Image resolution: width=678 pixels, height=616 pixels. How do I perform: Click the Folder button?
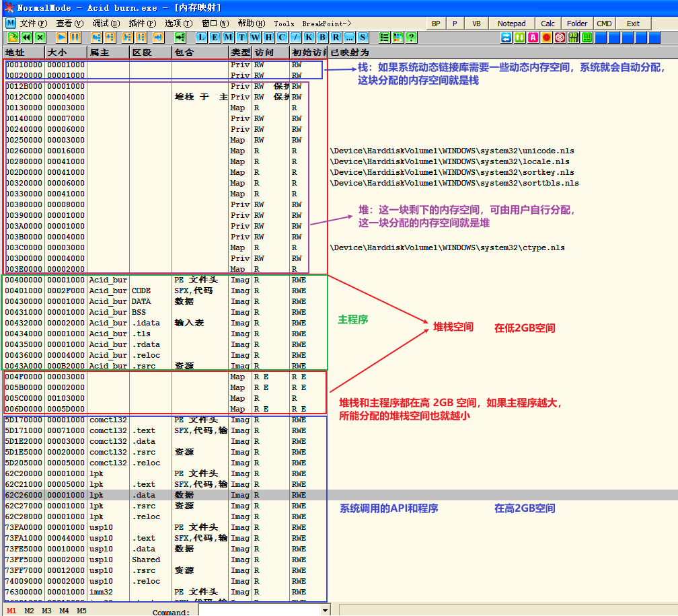[x=577, y=24]
